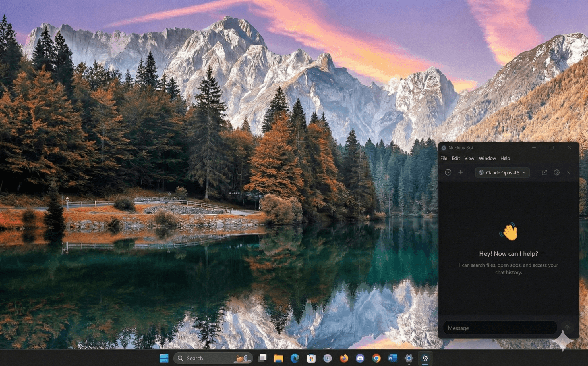Viewport: 588px width, 366px height.
Task: Pop out the chat into external window
Action: 544,172
